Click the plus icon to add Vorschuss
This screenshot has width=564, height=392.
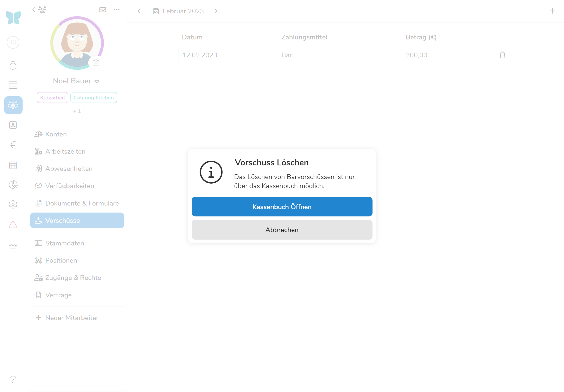pos(552,11)
